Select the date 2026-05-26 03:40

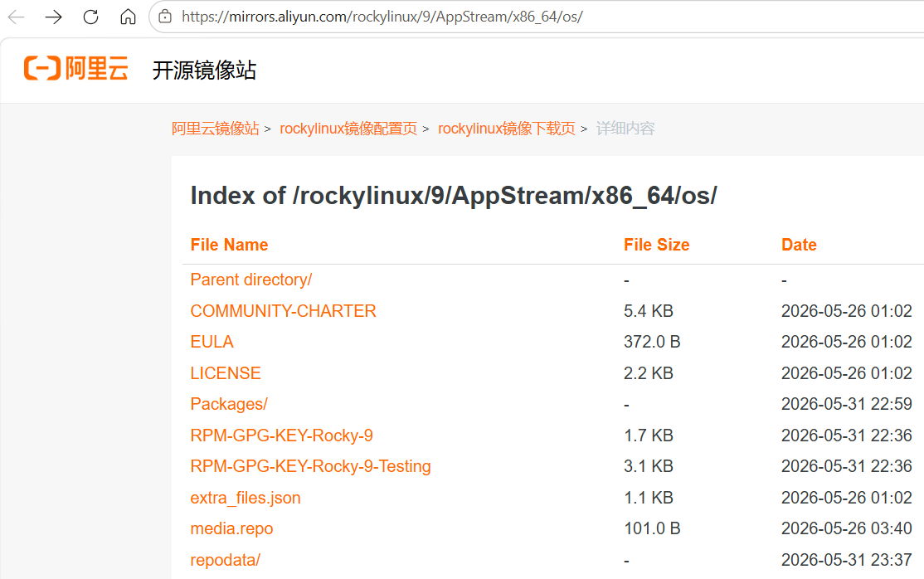coord(846,528)
